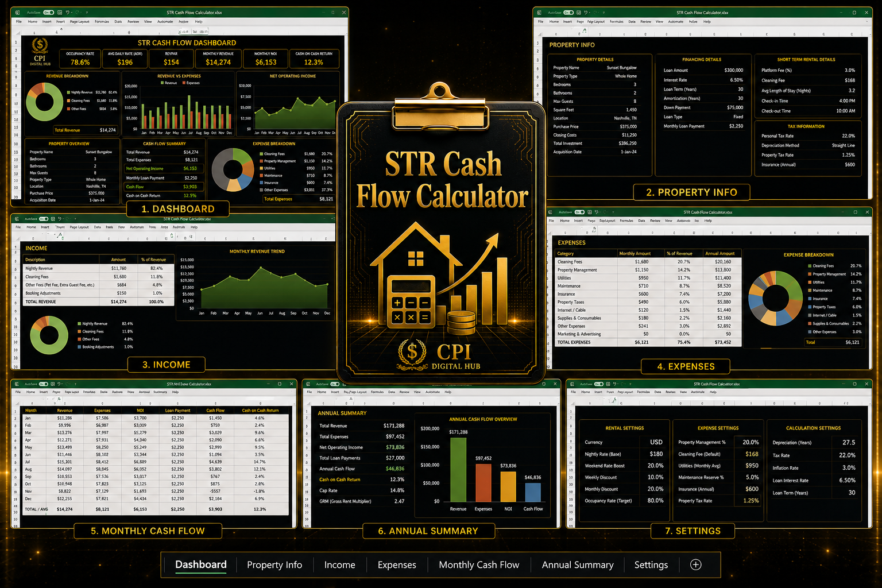This screenshot has height=588, width=882.
Task: Switch to Monthly Cash Flow sheet tab
Action: (479, 565)
